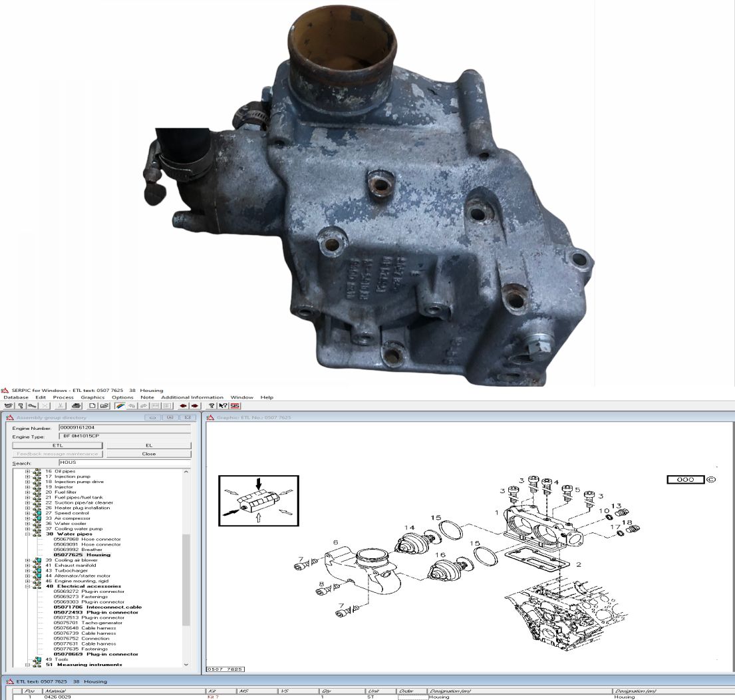Image resolution: width=735 pixels, height=700 pixels.
Task: Click the new blank document icon
Action: click(92, 406)
